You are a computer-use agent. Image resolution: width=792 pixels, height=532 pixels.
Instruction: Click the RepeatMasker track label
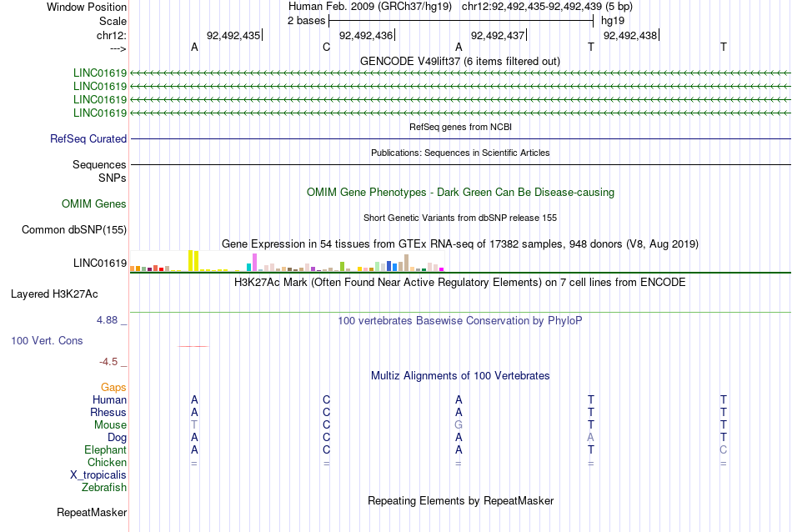(92, 512)
